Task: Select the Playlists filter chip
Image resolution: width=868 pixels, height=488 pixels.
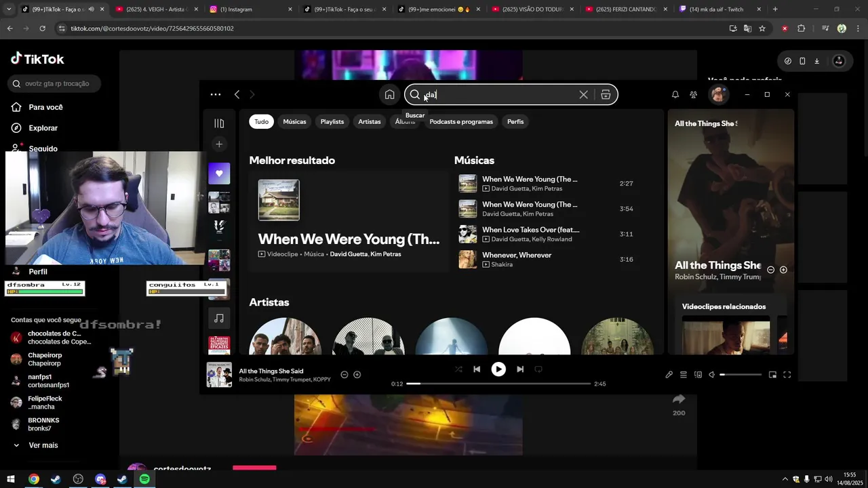Action: [x=332, y=121]
